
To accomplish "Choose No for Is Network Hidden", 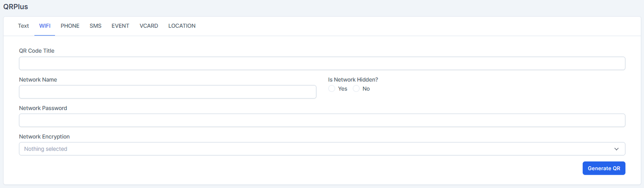I will tap(356, 89).
